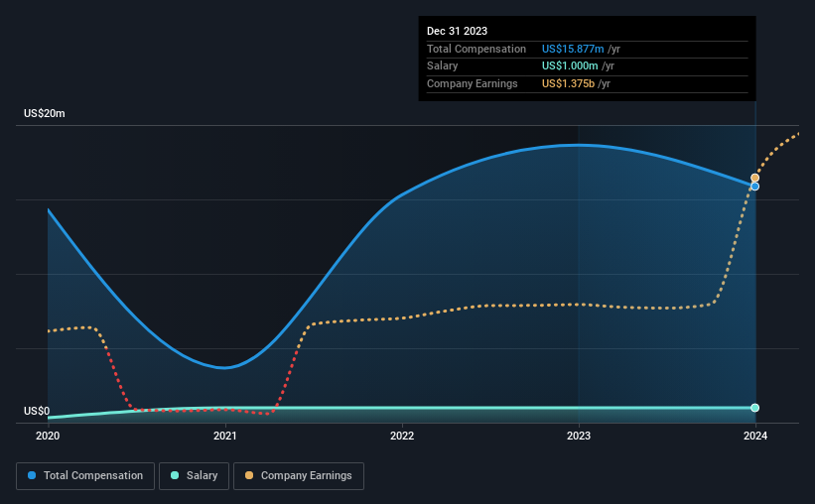Click the 2022 x-axis label
This screenshot has width=815, height=504.
[x=402, y=436]
